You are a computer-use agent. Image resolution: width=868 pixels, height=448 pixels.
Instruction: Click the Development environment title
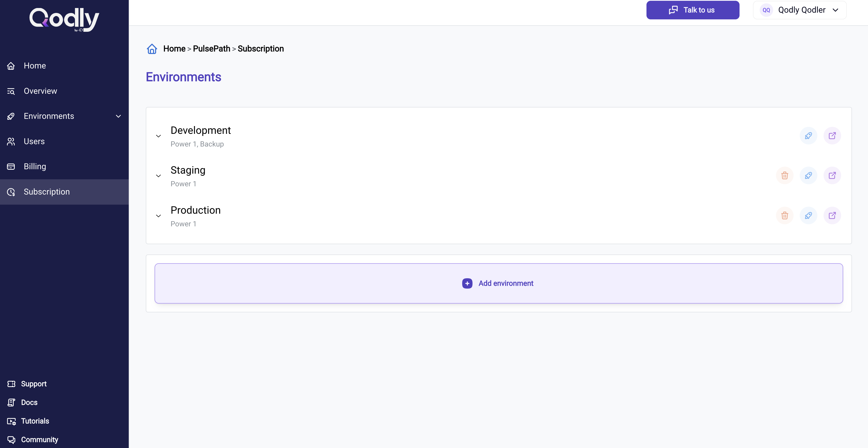coord(201,131)
